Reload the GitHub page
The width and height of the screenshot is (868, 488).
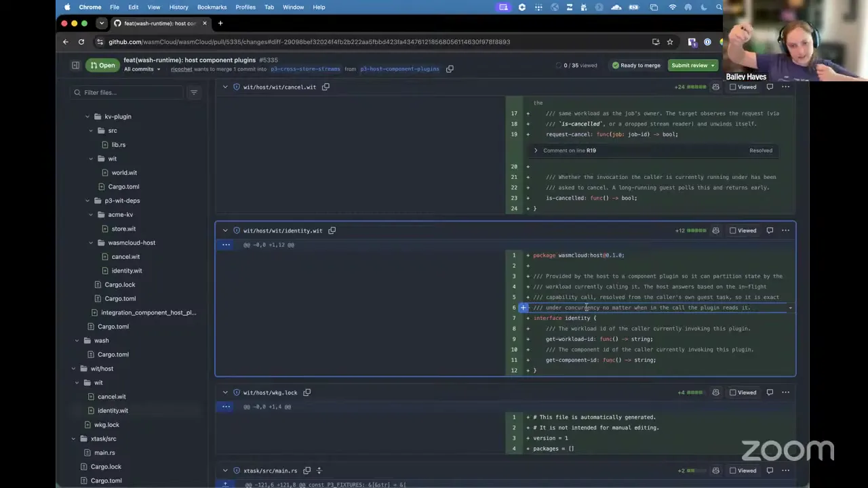tap(81, 42)
